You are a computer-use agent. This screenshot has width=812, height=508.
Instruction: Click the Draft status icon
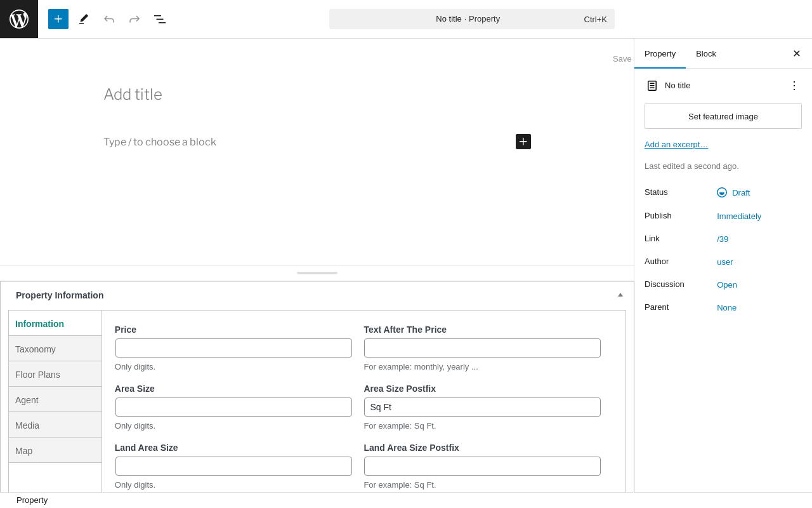tap(722, 192)
